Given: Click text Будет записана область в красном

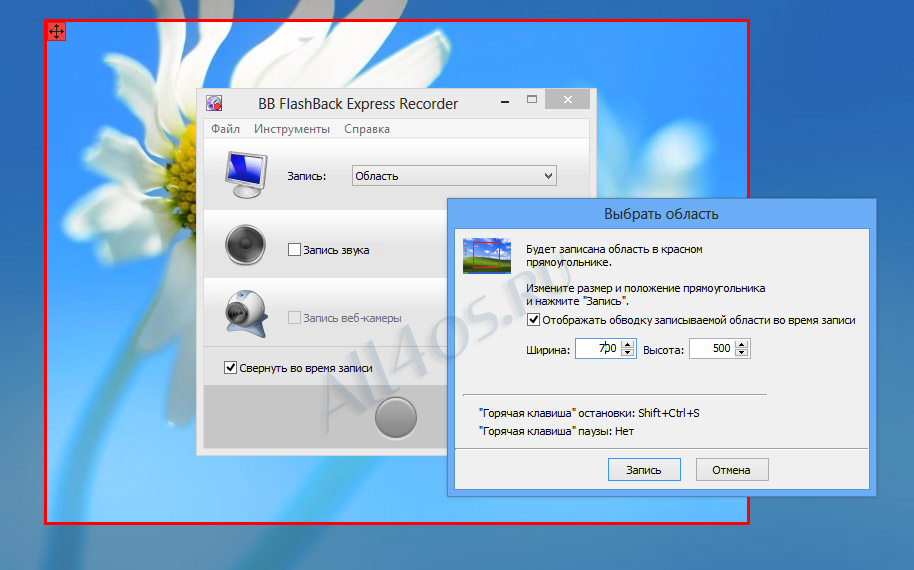Looking at the screenshot, I should [x=614, y=249].
